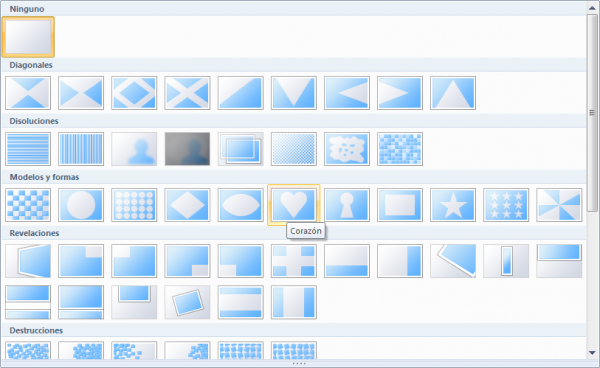Pick the fine dotted pixel dissolve transition
Image resolution: width=600 pixels, height=368 pixels.
[x=294, y=149]
